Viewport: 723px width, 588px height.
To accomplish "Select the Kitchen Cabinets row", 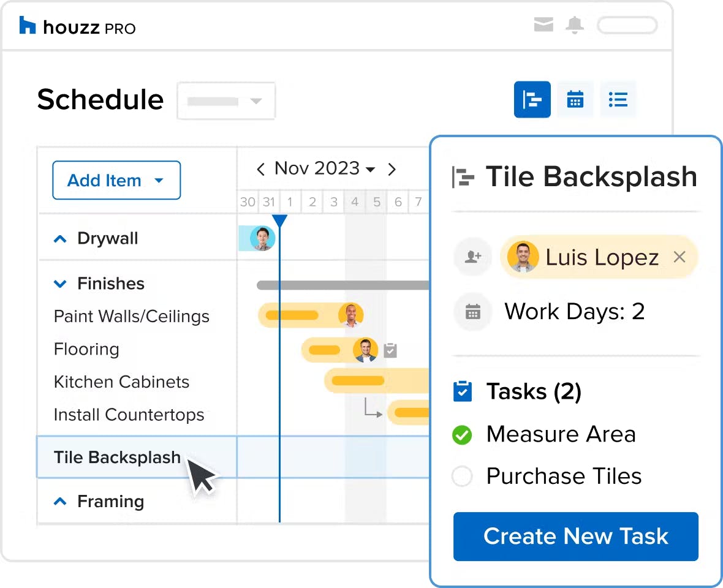I will (x=122, y=382).
